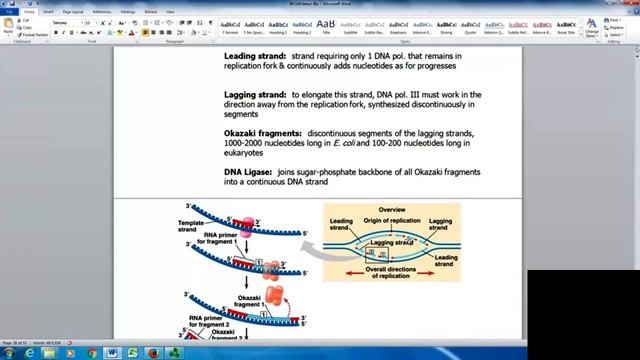The image size is (640, 360).
Task: Switch to the Page Layout tab
Action: pyautogui.click(x=73, y=12)
